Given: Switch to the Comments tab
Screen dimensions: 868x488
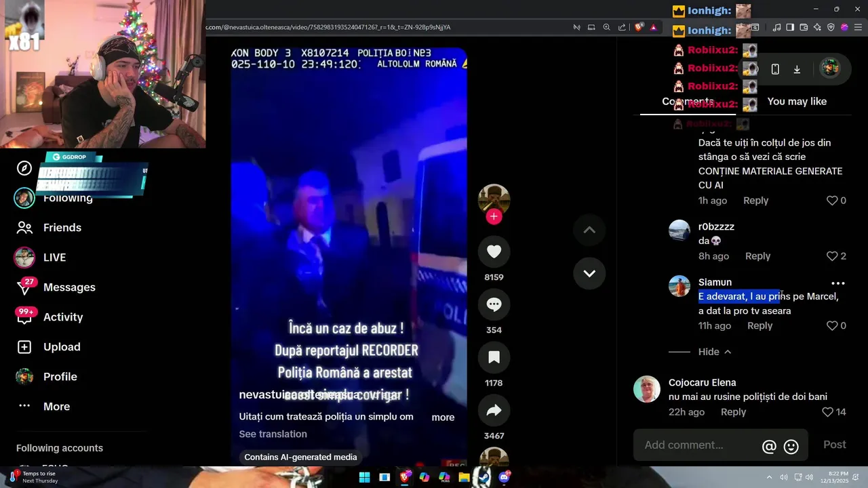Looking at the screenshot, I should point(688,102).
